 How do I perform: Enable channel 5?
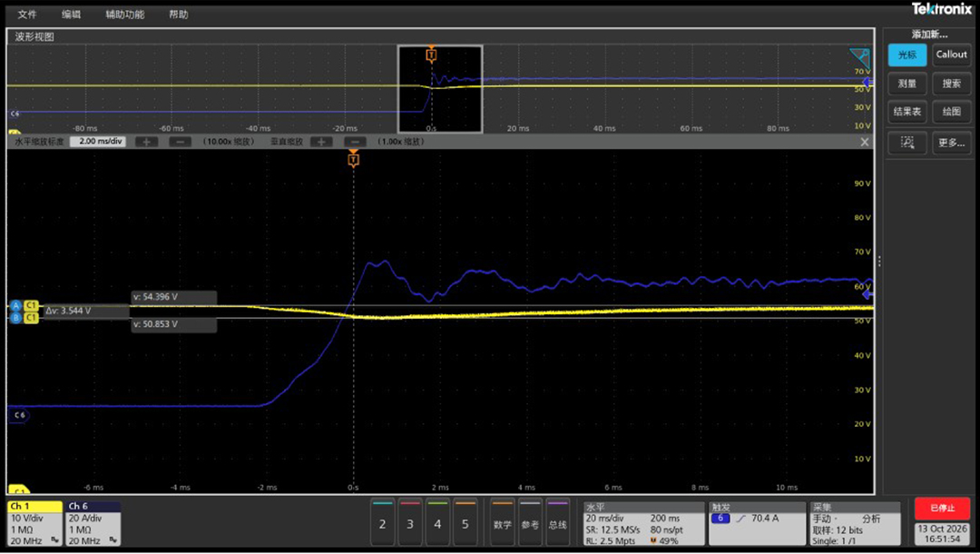coord(465,522)
